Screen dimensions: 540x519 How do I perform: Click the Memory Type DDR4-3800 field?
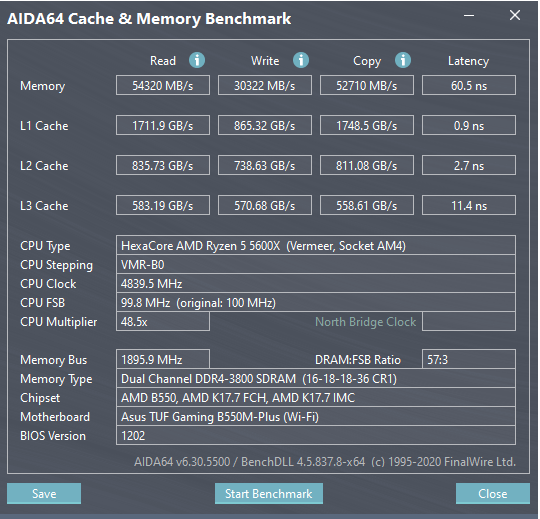point(316,378)
